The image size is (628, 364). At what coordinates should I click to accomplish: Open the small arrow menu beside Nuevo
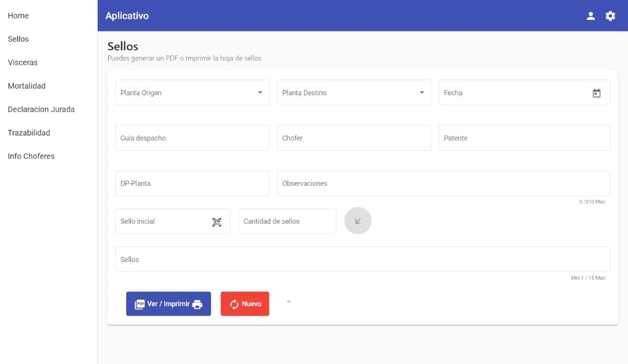point(289,302)
